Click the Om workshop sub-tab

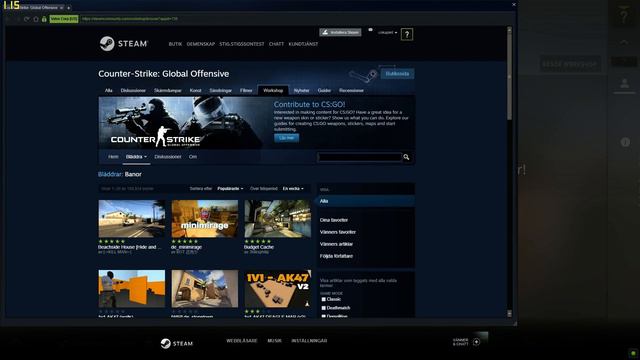[193, 157]
